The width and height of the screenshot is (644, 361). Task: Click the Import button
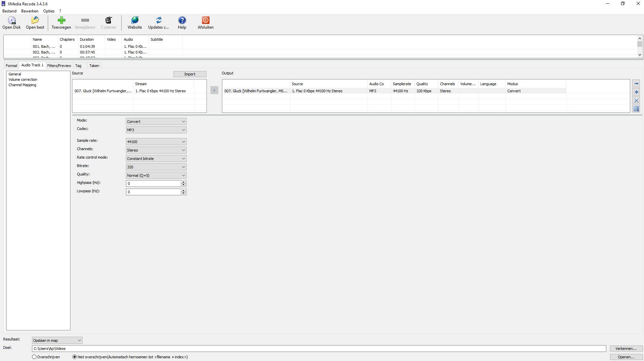click(x=190, y=74)
